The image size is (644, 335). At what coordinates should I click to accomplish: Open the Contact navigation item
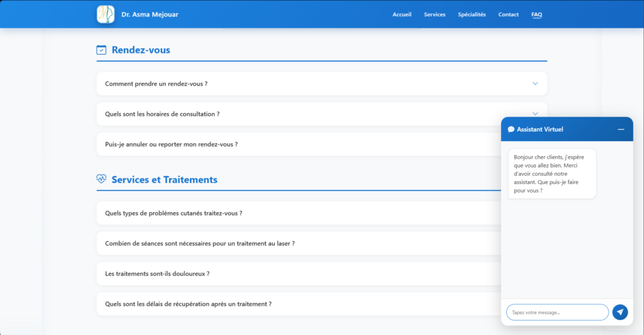click(x=508, y=14)
